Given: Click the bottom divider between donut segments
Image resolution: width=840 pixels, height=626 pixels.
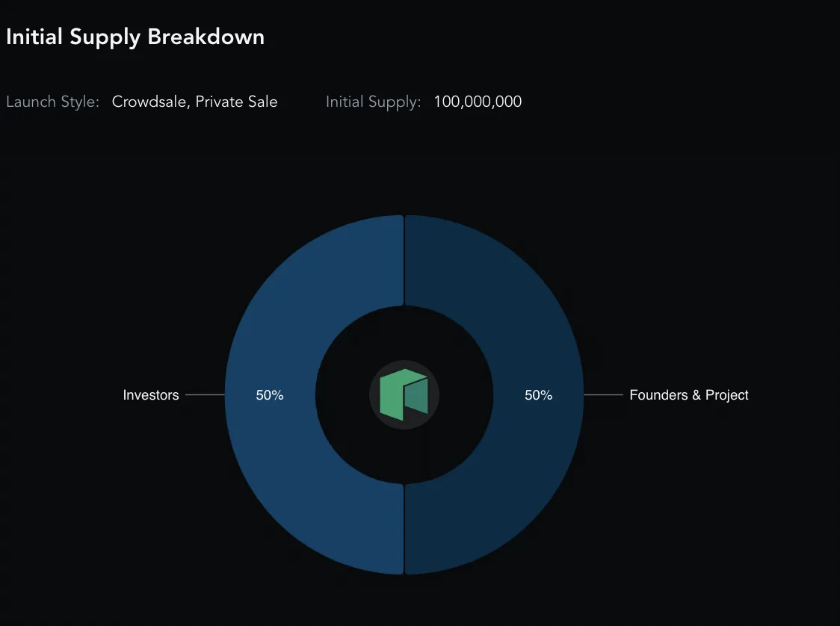Looking at the screenshot, I should tap(404, 529).
